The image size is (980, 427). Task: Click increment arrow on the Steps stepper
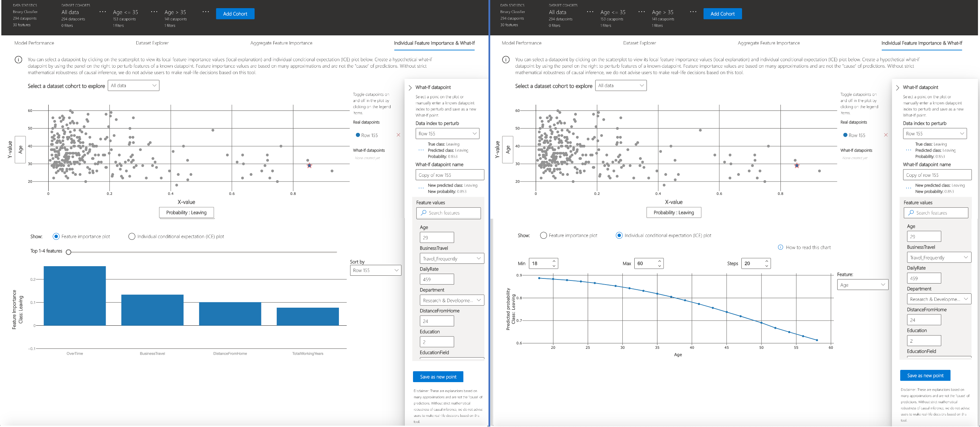pyautogui.click(x=767, y=261)
